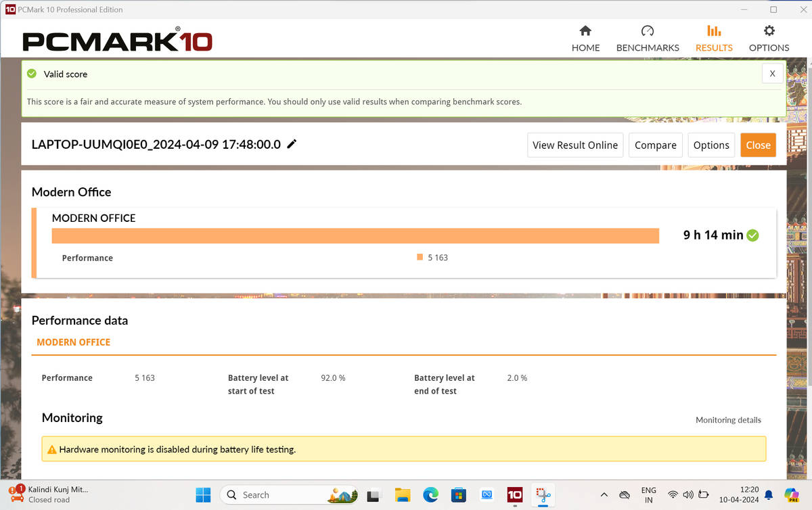Click the battery tray icon
This screenshot has width=812, height=510.
[x=704, y=494]
